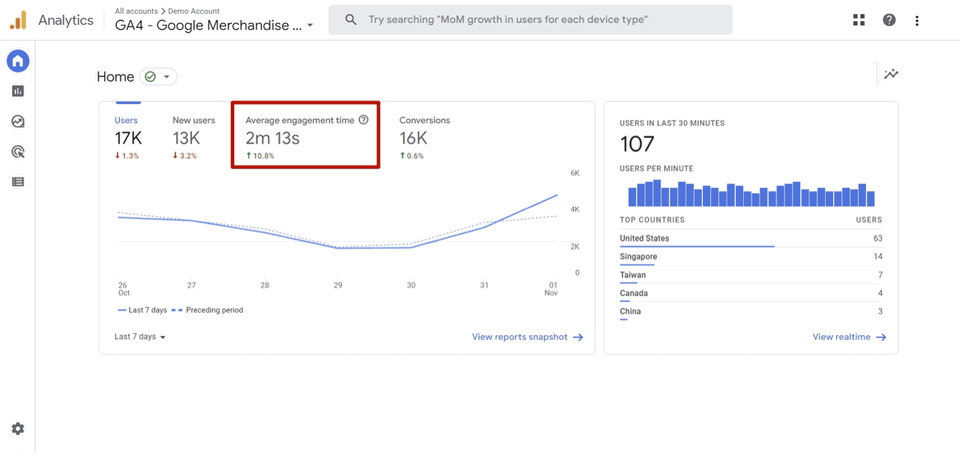Open the Google apps grid

coord(859,20)
